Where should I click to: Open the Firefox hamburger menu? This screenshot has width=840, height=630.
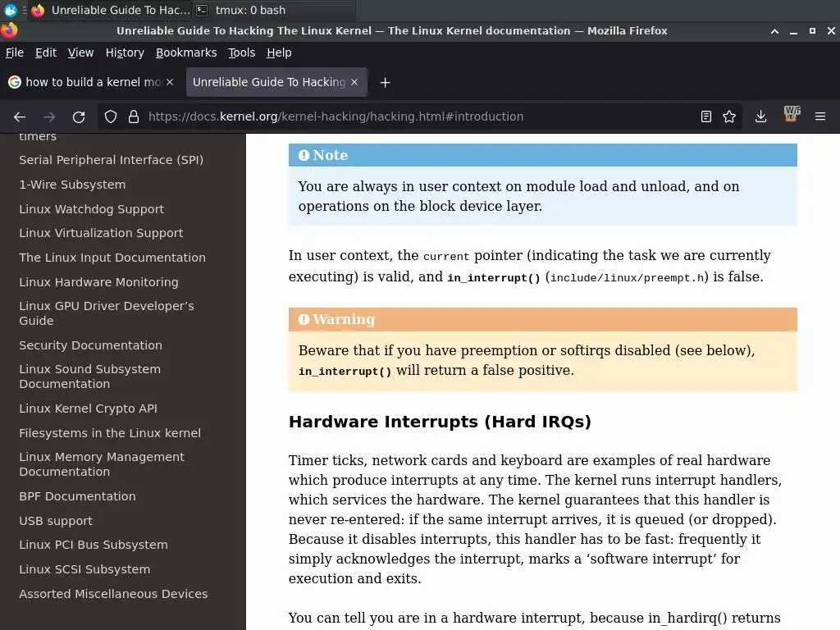[820, 116]
